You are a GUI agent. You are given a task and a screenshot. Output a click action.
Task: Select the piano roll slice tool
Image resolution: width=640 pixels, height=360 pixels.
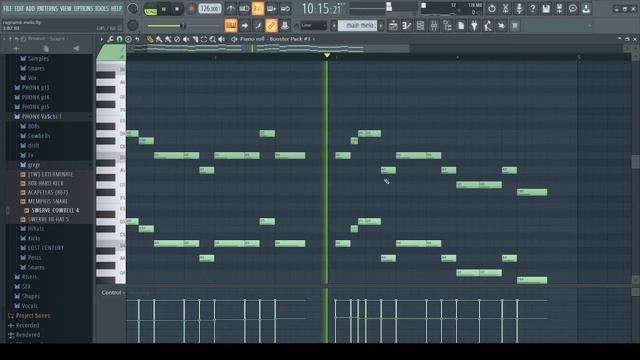point(195,39)
